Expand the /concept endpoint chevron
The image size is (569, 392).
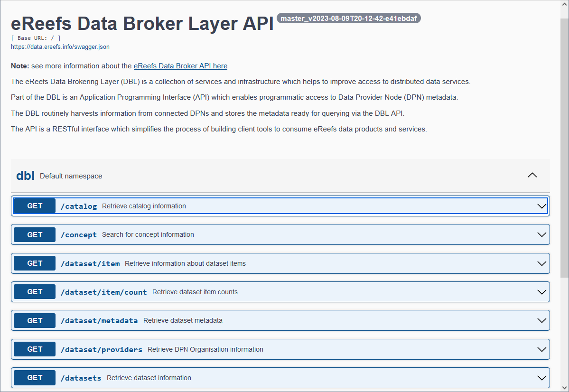point(541,235)
